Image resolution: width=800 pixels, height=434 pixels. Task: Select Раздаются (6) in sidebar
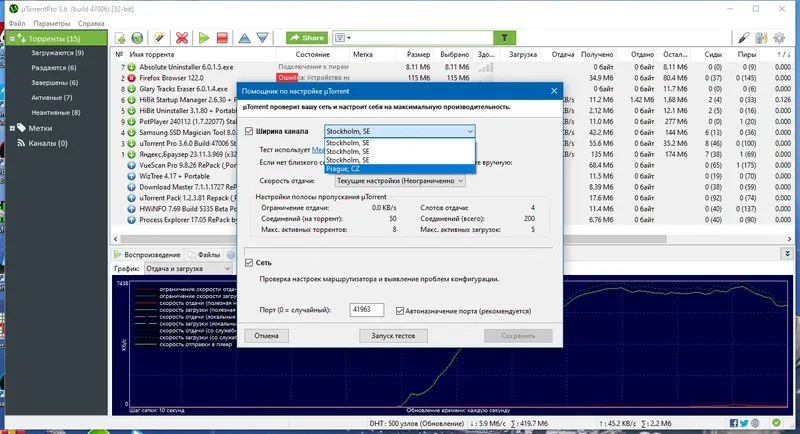click(x=54, y=67)
